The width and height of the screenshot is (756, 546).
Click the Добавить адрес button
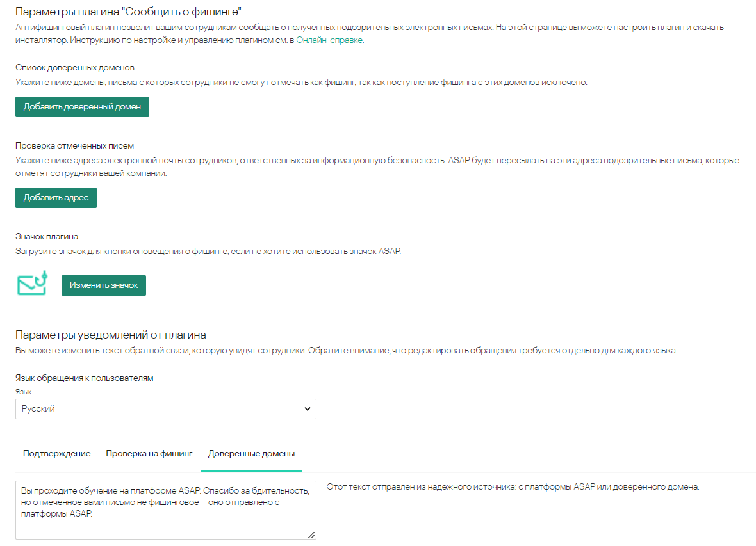56,198
